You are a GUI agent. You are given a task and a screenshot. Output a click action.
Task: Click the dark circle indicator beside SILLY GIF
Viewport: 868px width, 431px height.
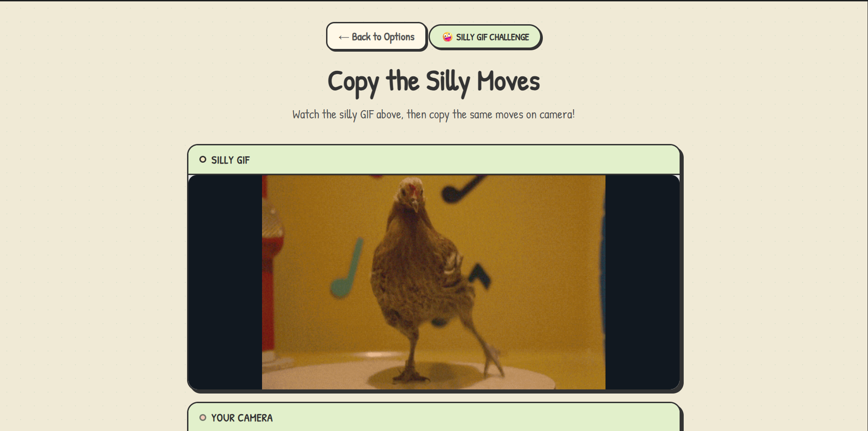click(x=203, y=160)
